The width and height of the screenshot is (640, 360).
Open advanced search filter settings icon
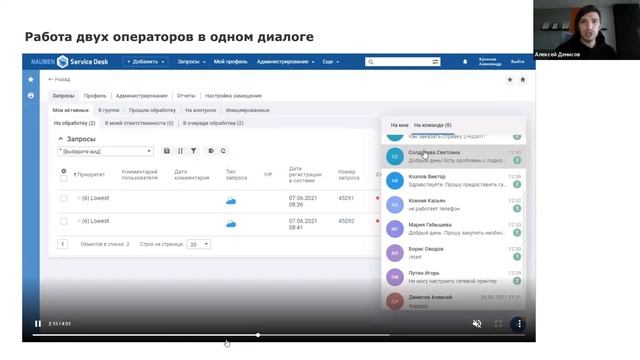tap(435, 62)
